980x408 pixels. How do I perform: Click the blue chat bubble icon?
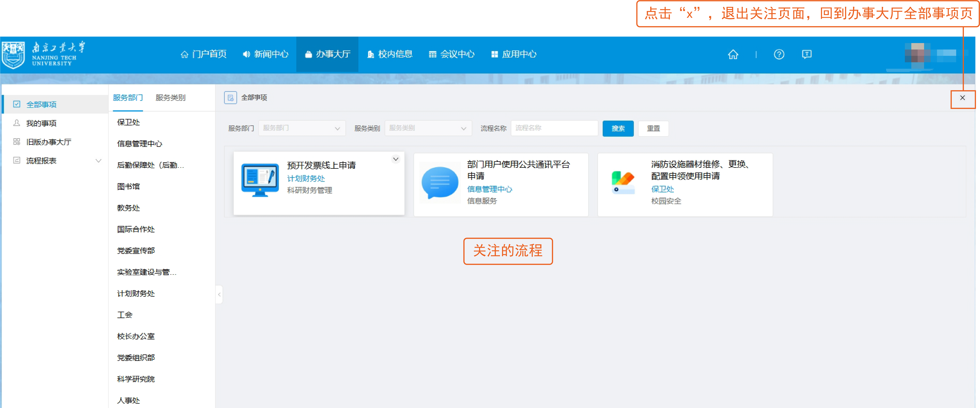440,183
